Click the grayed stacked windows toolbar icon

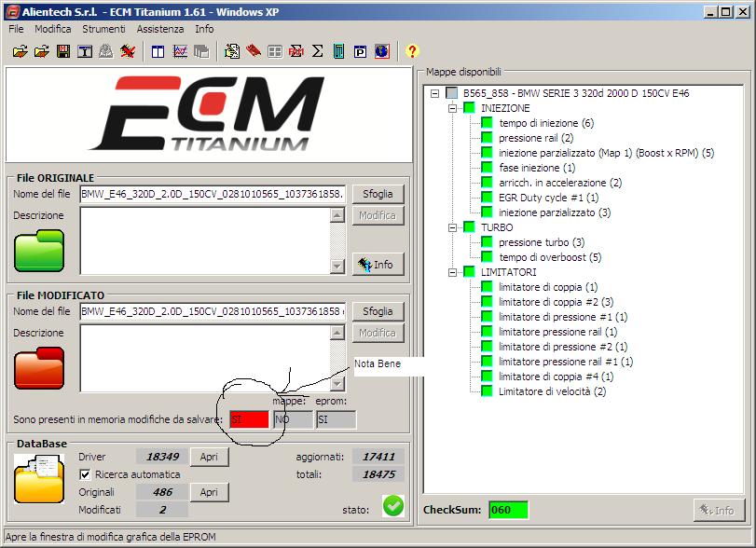coord(201,51)
